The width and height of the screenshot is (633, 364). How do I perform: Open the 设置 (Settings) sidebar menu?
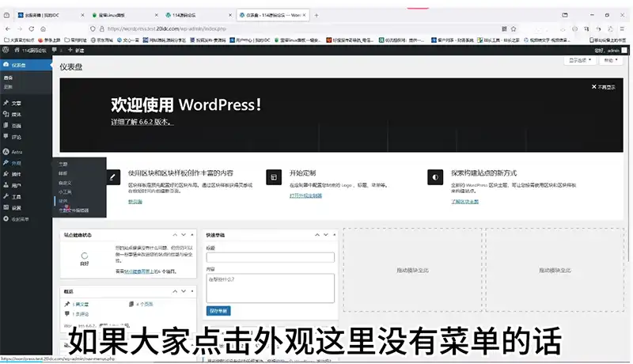tap(17, 207)
